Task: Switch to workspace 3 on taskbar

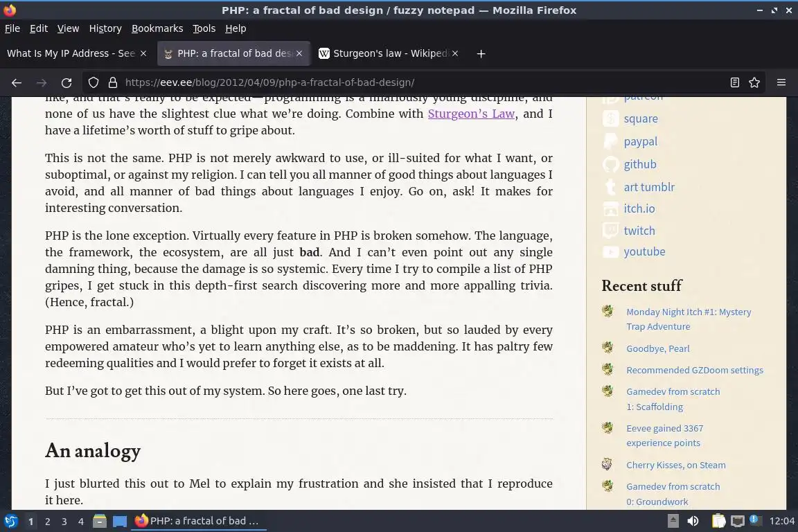Action: pos(64,522)
